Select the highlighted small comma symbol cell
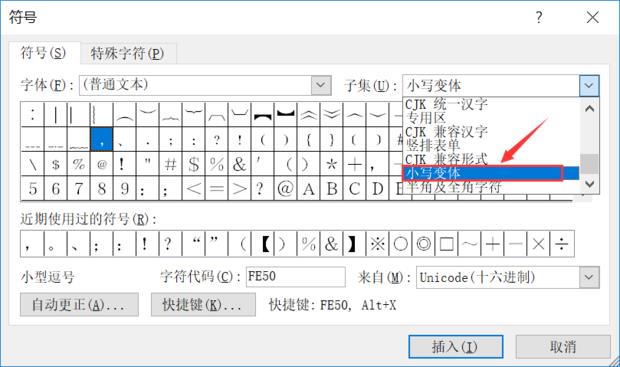 (x=102, y=139)
